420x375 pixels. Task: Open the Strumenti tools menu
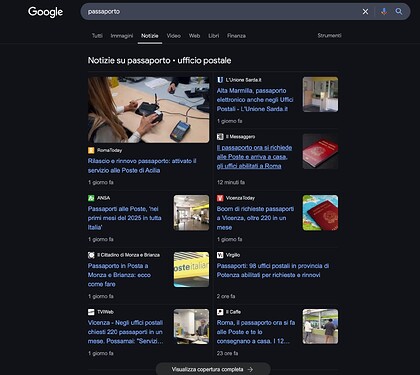(329, 35)
